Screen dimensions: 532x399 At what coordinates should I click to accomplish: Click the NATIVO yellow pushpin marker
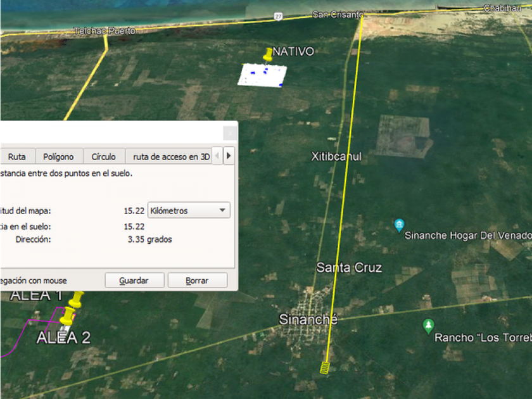click(x=268, y=55)
